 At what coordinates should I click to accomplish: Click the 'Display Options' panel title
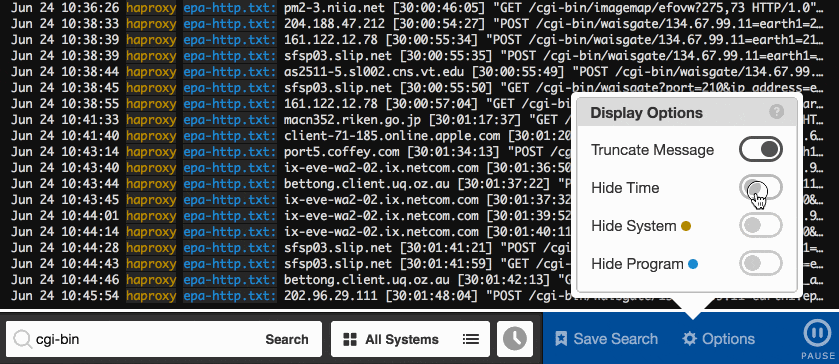coord(646,113)
